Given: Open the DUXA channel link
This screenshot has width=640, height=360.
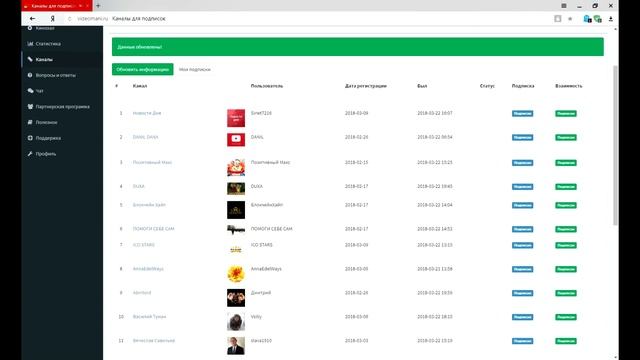Looking at the screenshot, I should [138, 186].
